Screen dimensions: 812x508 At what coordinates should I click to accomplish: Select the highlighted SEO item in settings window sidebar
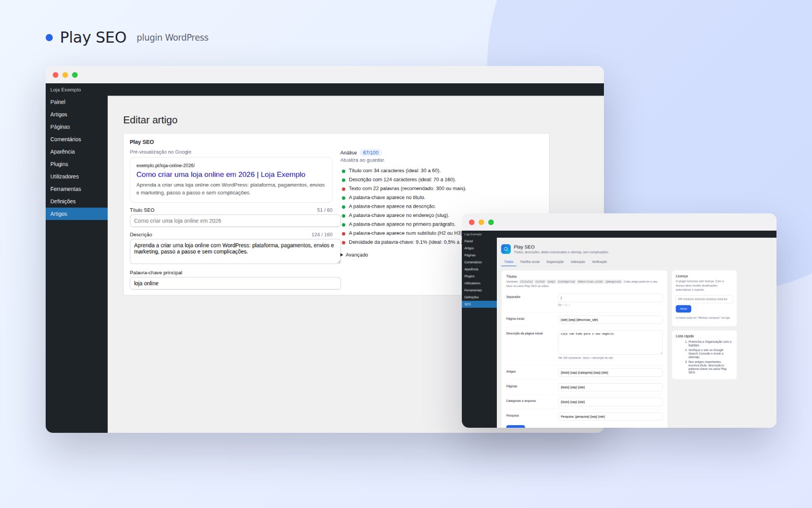pos(479,304)
